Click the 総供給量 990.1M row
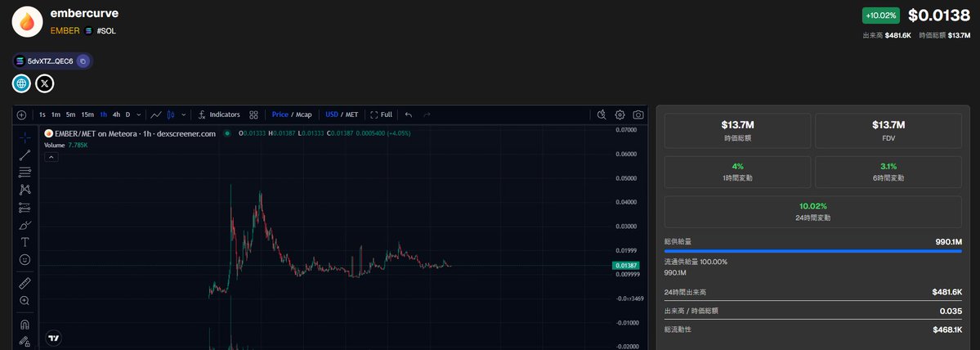 tap(813, 242)
